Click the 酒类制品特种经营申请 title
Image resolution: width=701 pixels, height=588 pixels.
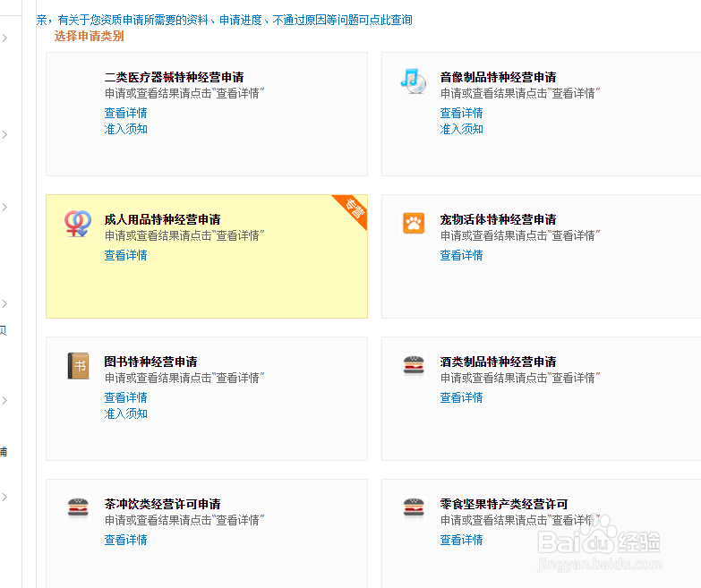[x=498, y=362]
